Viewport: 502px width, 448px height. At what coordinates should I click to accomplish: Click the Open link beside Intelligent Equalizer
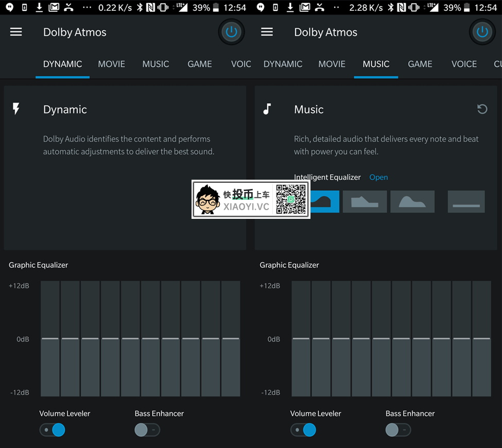[378, 177]
